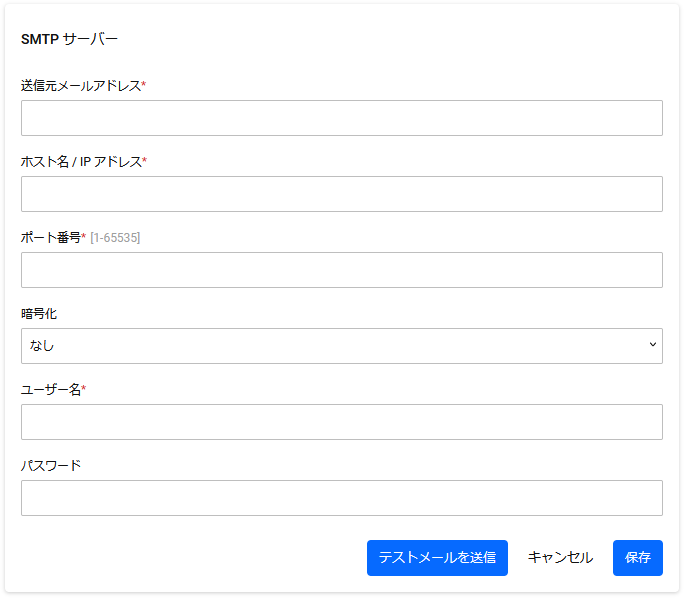This screenshot has width=684, height=598.
Task: Click the ポート番号 label text
Action: 51,237
